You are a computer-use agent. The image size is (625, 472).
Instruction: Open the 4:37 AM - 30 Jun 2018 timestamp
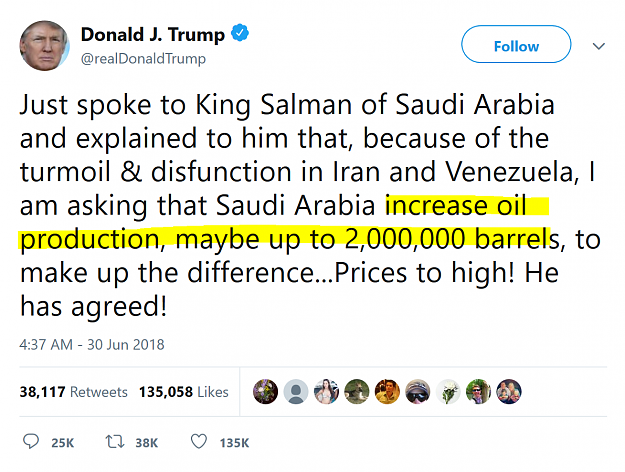tap(92, 345)
